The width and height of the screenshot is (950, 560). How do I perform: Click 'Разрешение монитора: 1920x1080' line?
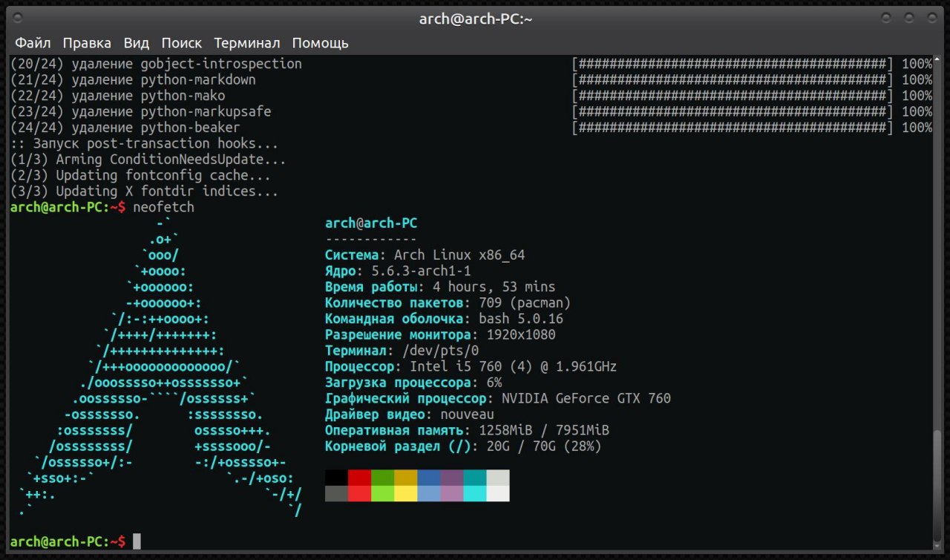coord(440,335)
